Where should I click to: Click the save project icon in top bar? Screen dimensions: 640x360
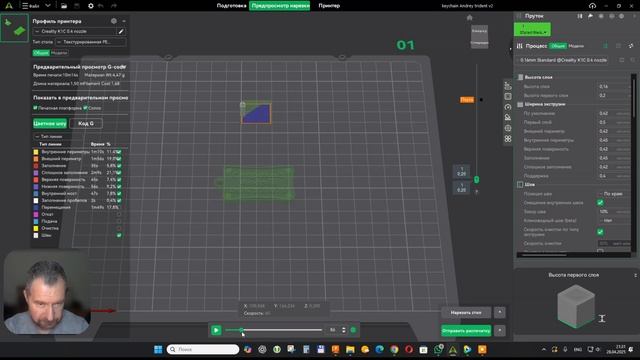pos(77,6)
